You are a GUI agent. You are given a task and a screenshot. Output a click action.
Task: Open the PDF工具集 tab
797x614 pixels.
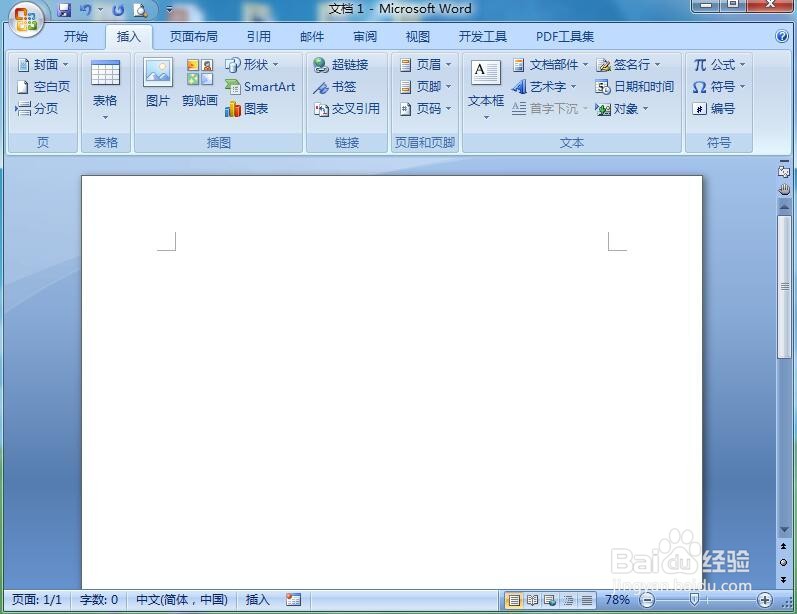click(x=565, y=37)
